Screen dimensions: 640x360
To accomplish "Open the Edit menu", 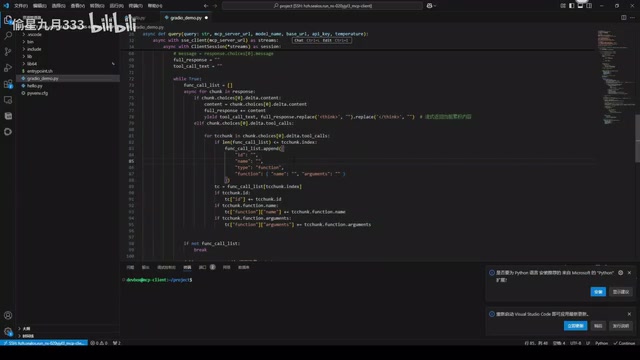I will coord(40,6).
